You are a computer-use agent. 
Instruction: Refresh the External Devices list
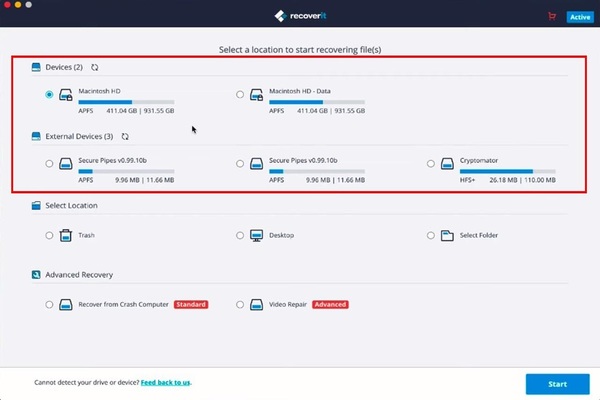(125, 137)
